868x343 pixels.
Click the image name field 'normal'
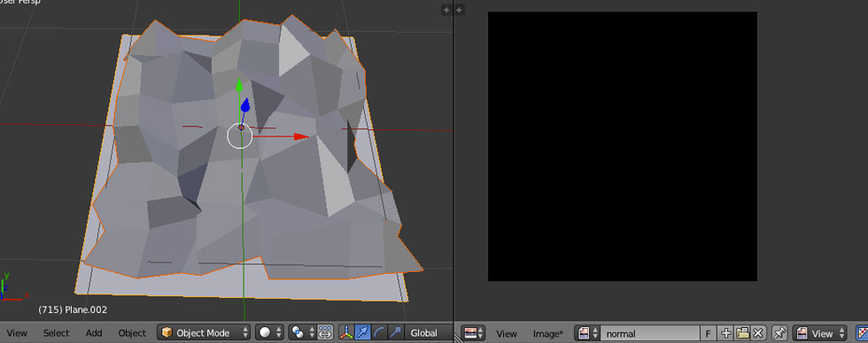click(x=650, y=333)
